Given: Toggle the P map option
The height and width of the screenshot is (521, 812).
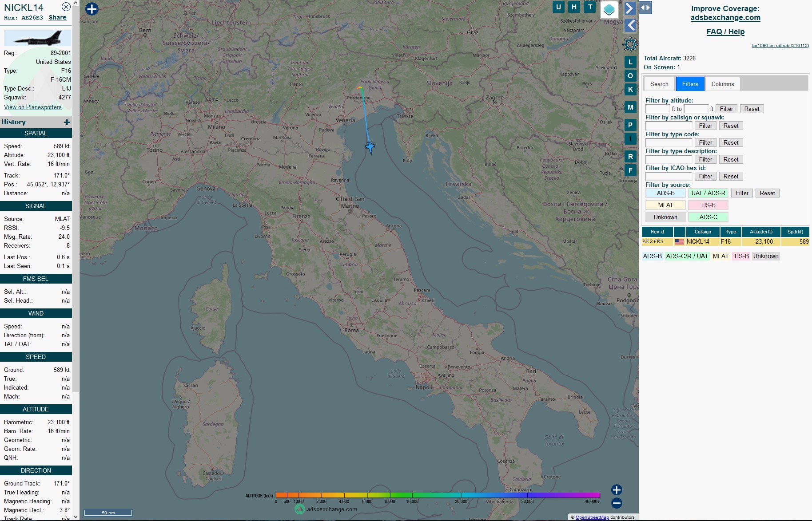Looking at the screenshot, I should tap(630, 125).
